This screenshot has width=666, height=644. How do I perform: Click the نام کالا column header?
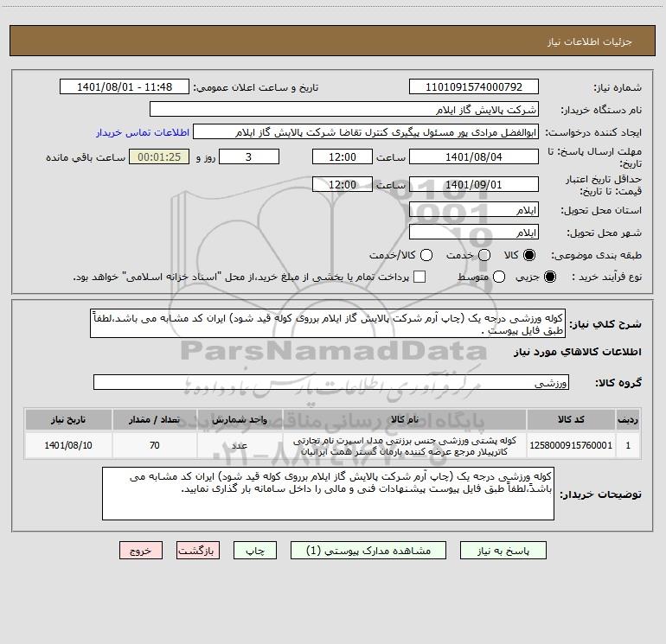click(x=405, y=419)
